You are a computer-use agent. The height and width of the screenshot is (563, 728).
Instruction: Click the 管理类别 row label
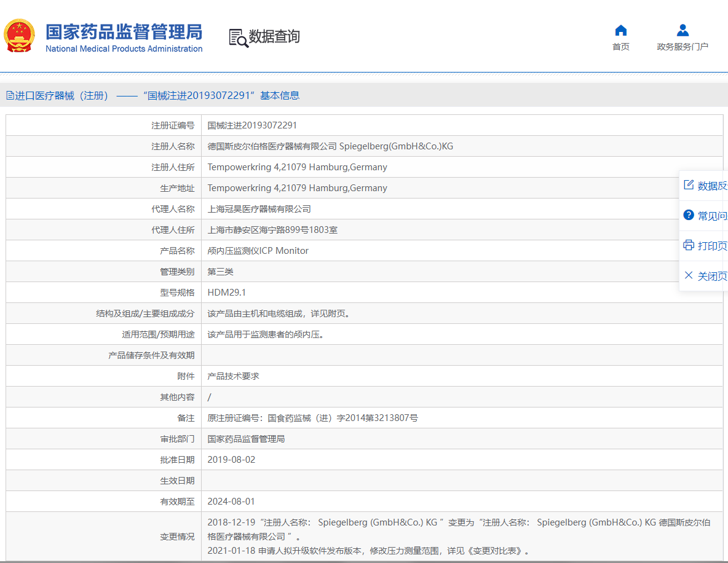177,272
